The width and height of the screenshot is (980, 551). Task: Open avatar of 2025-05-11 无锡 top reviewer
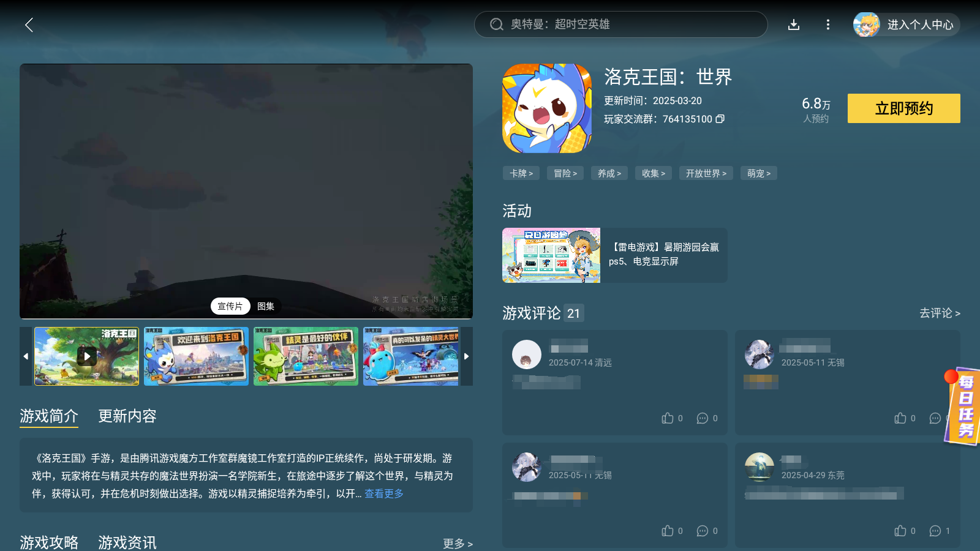[x=759, y=354]
